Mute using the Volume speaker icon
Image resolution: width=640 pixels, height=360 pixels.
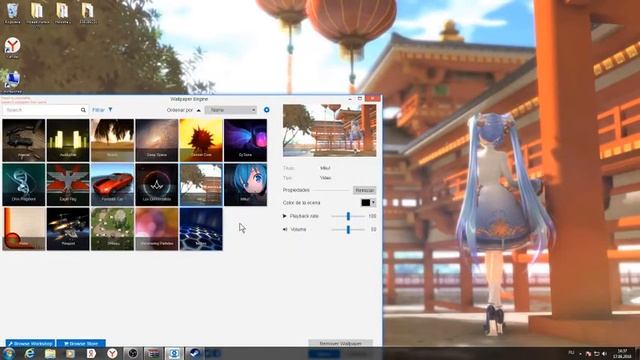point(285,229)
